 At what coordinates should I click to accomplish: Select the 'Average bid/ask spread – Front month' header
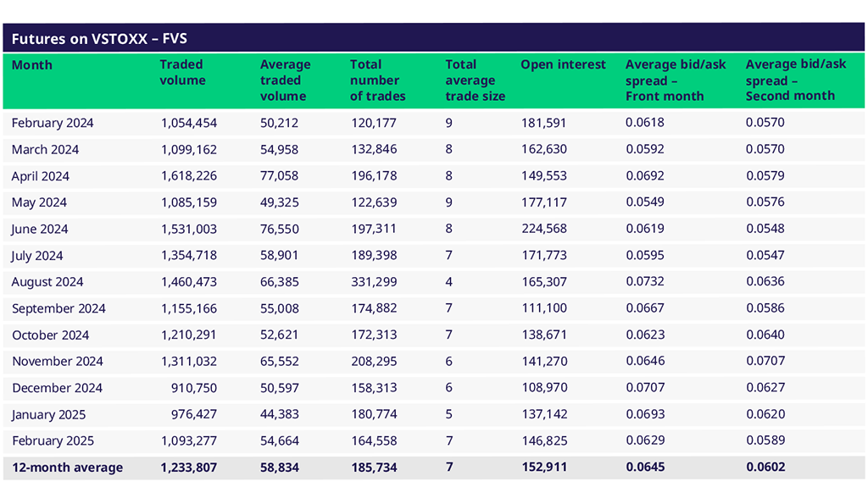pos(676,80)
